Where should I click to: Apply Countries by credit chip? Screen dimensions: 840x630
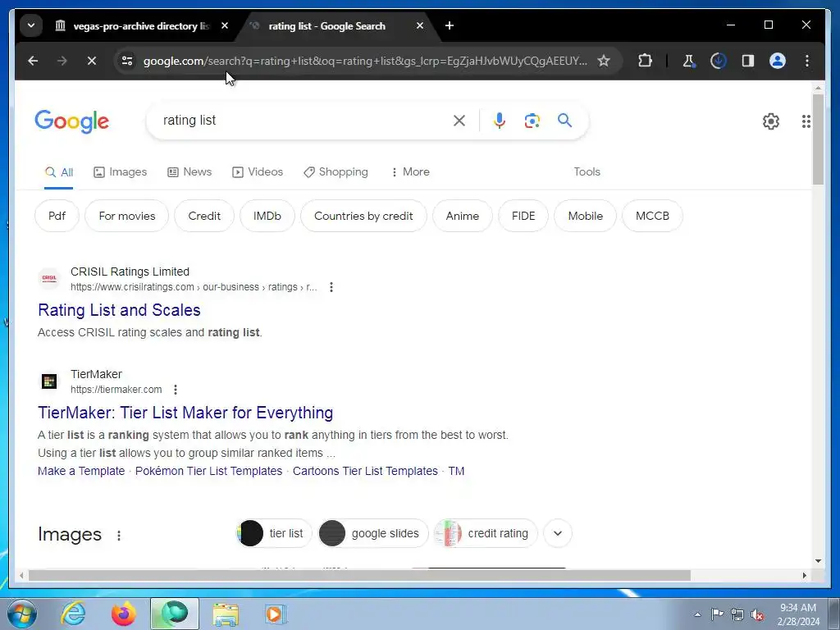click(363, 216)
